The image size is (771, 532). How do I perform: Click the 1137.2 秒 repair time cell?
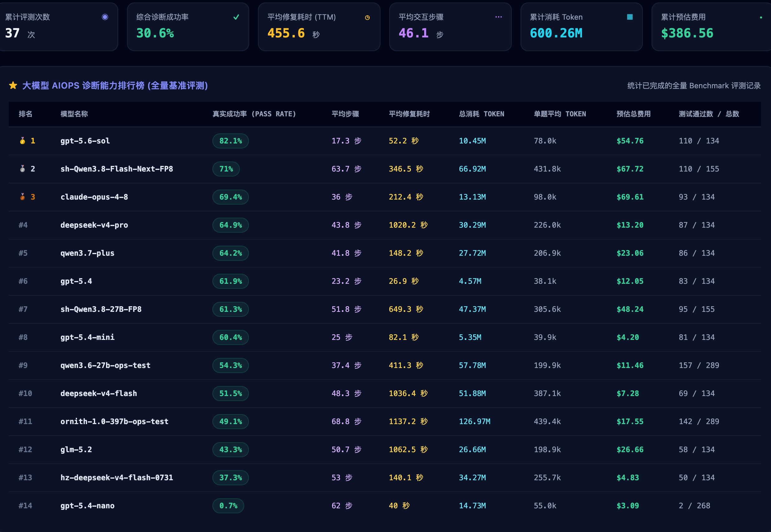pos(408,421)
